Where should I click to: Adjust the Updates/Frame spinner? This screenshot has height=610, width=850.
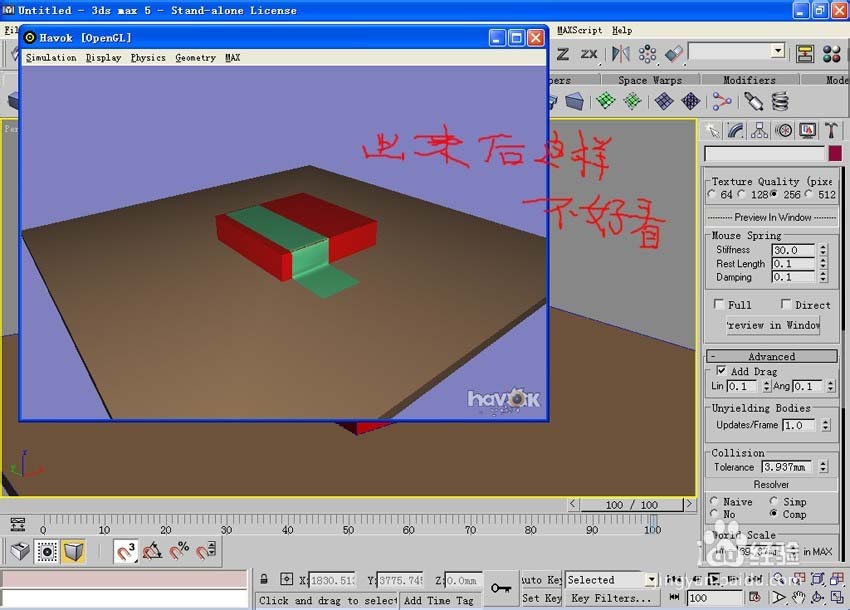825,425
